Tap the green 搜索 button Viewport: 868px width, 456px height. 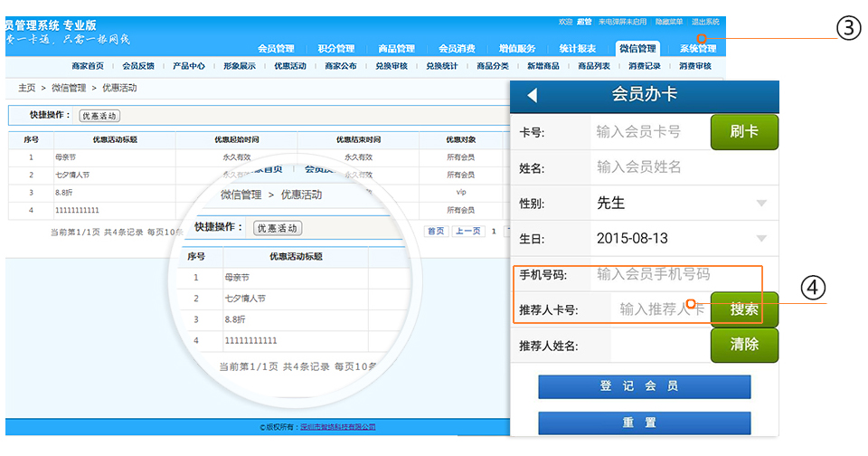pyautogui.click(x=744, y=309)
